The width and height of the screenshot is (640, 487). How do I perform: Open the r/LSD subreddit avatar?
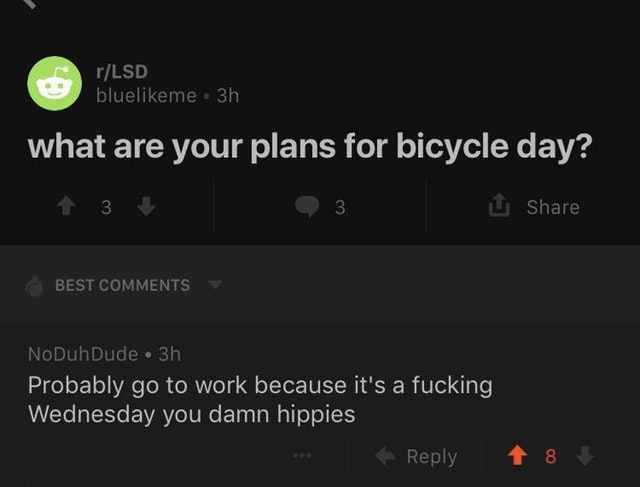[x=55, y=83]
